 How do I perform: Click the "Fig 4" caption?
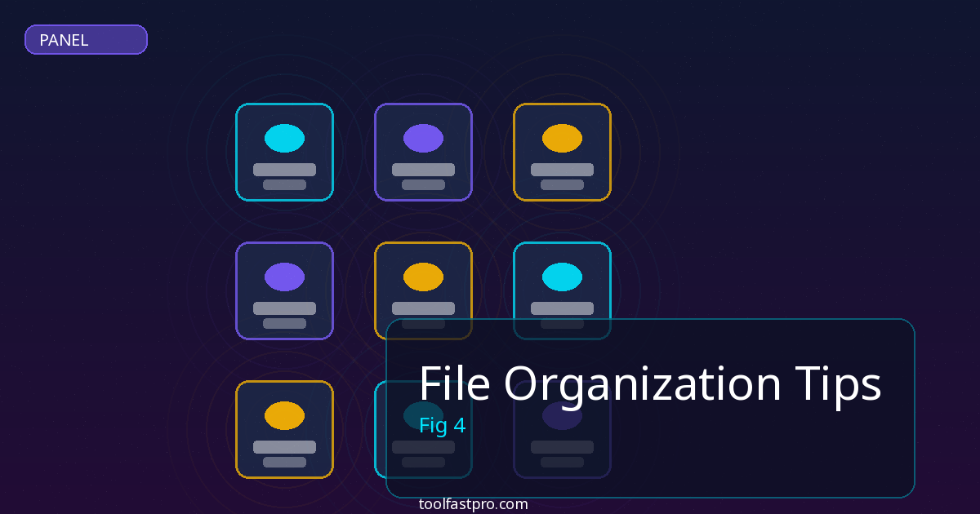pos(442,425)
